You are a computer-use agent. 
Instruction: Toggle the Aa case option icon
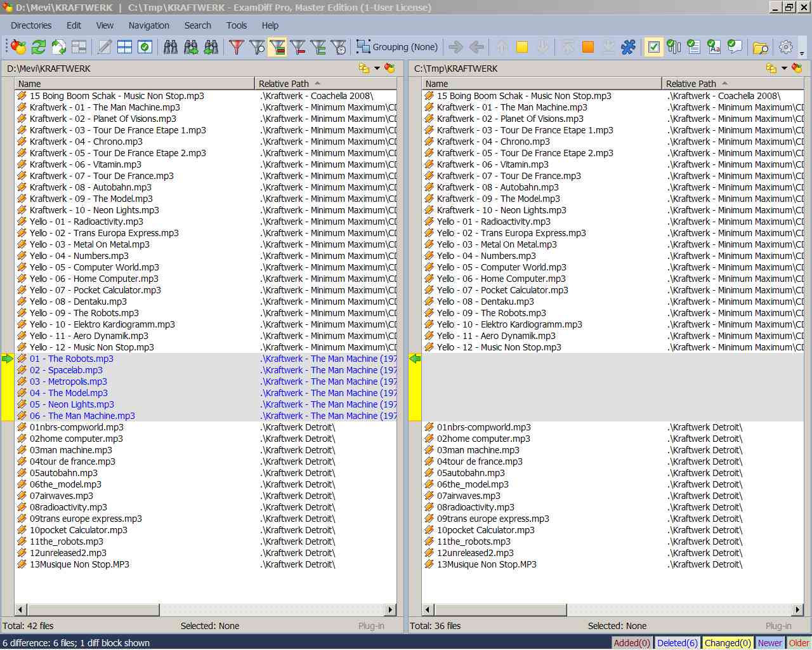point(715,47)
